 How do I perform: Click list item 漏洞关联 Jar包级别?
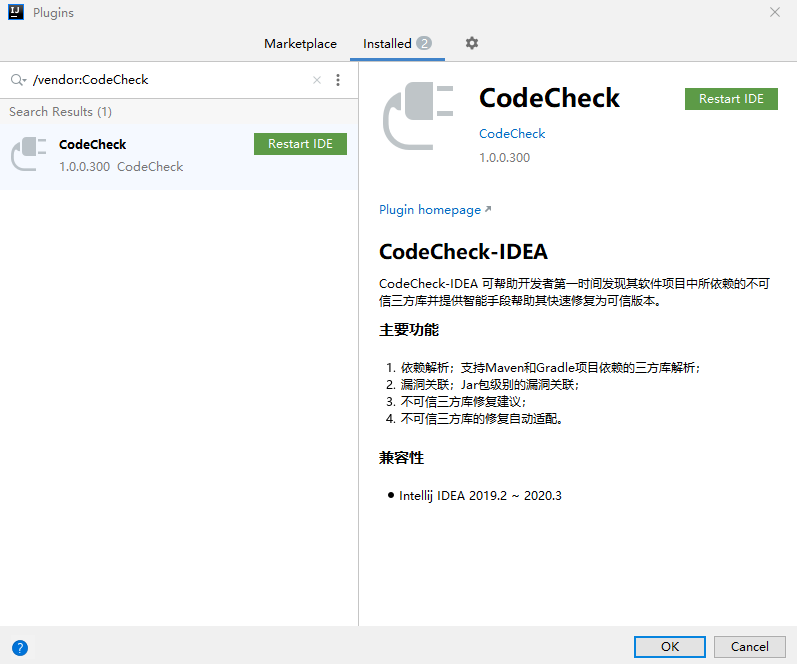click(x=489, y=385)
